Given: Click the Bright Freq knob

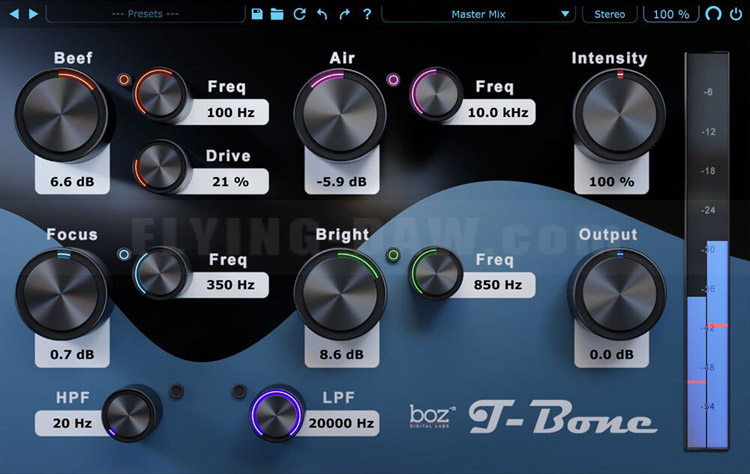Looking at the screenshot, I should click(x=436, y=273).
